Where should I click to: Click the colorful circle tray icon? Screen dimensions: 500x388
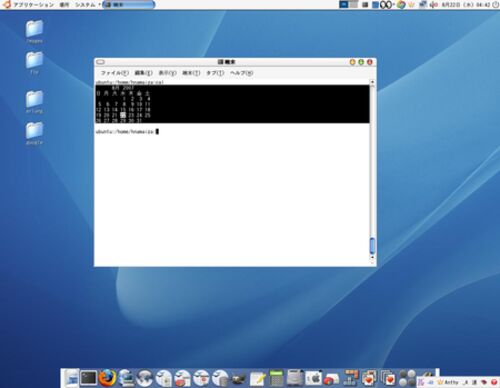click(x=401, y=5)
